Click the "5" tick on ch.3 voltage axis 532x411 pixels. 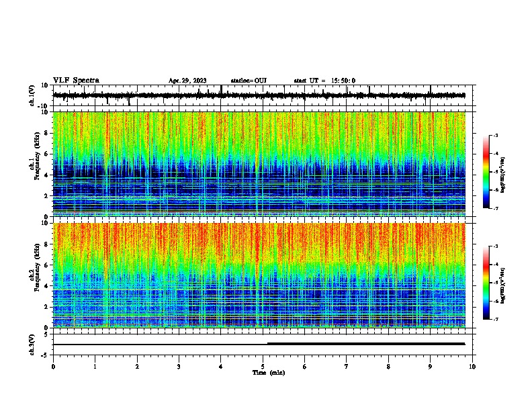pyautogui.click(x=47, y=334)
